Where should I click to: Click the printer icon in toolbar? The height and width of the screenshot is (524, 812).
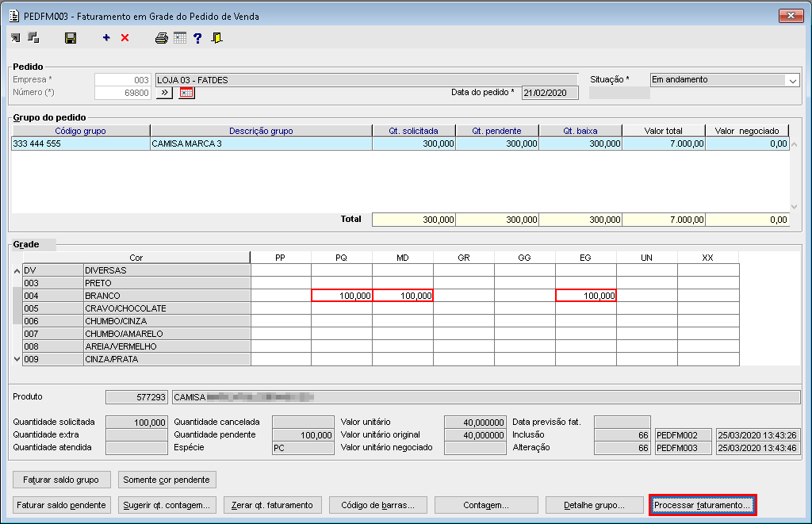tap(162, 38)
